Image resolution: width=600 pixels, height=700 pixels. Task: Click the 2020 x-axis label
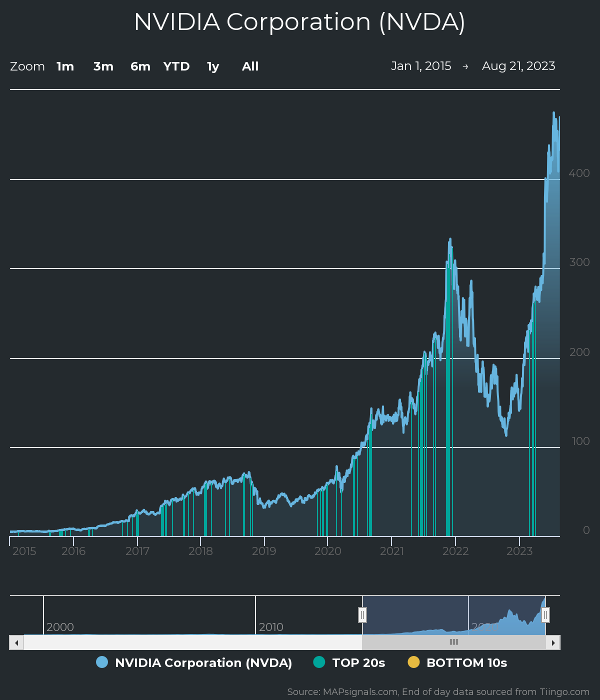click(328, 551)
